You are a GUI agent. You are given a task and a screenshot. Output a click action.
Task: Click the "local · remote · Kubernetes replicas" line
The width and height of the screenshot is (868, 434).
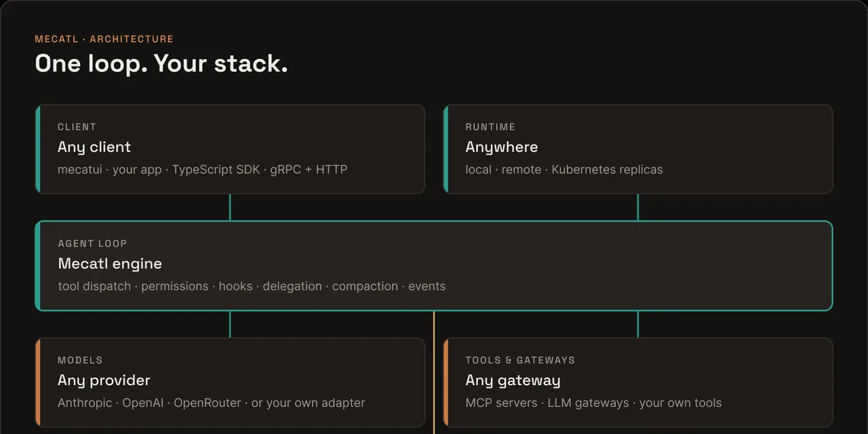coord(564,170)
